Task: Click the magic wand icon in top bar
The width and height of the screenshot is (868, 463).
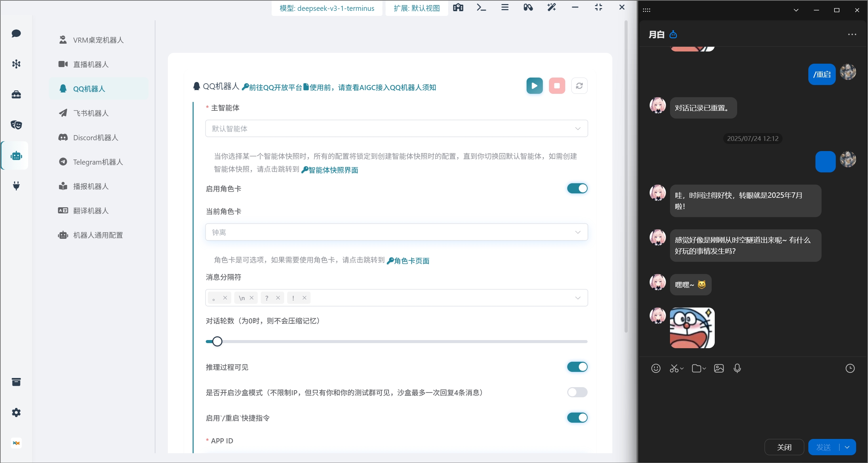Action: [x=551, y=7]
